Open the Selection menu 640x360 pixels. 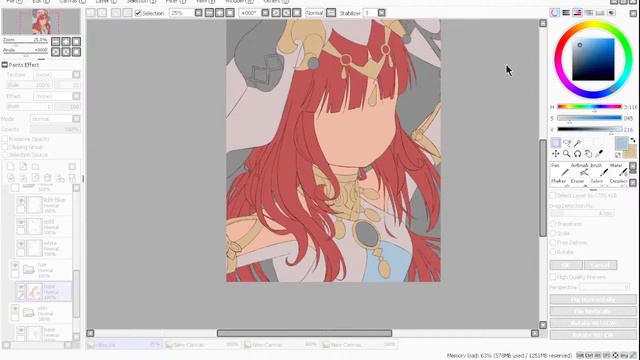click(141, 2)
